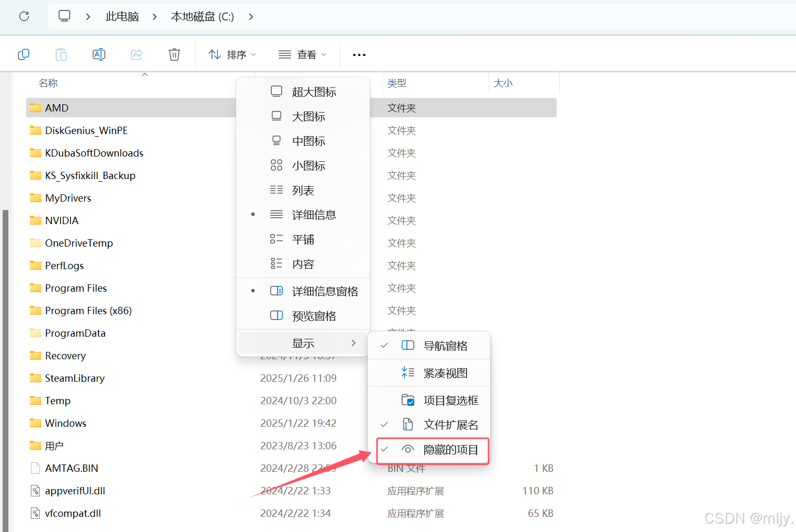Select the Program Files (x86) folder
The height and width of the screenshot is (532, 796).
[x=88, y=311]
